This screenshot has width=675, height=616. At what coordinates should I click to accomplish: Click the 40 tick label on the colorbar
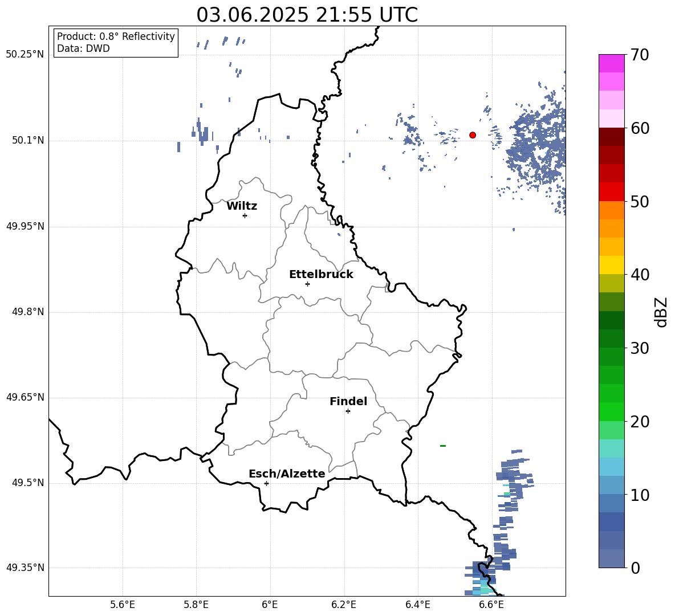640,275
